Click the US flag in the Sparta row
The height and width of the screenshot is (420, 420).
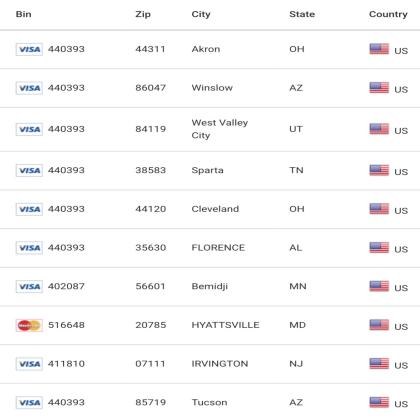(379, 170)
